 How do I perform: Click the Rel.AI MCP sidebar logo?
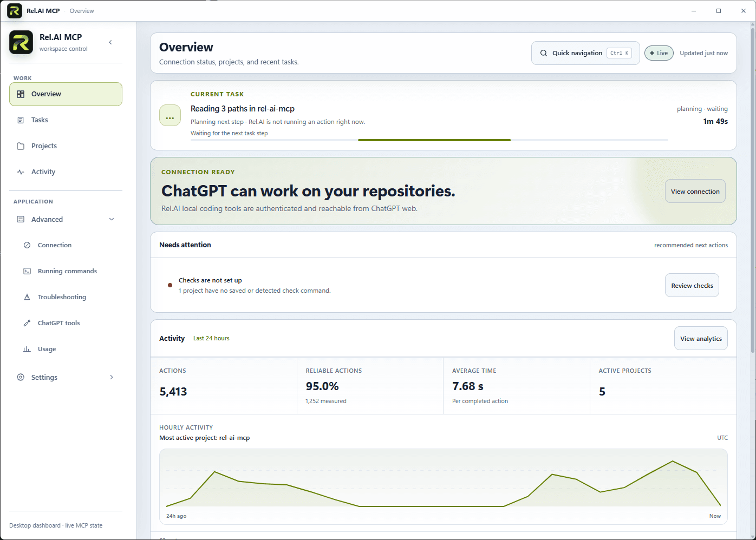[x=21, y=42]
